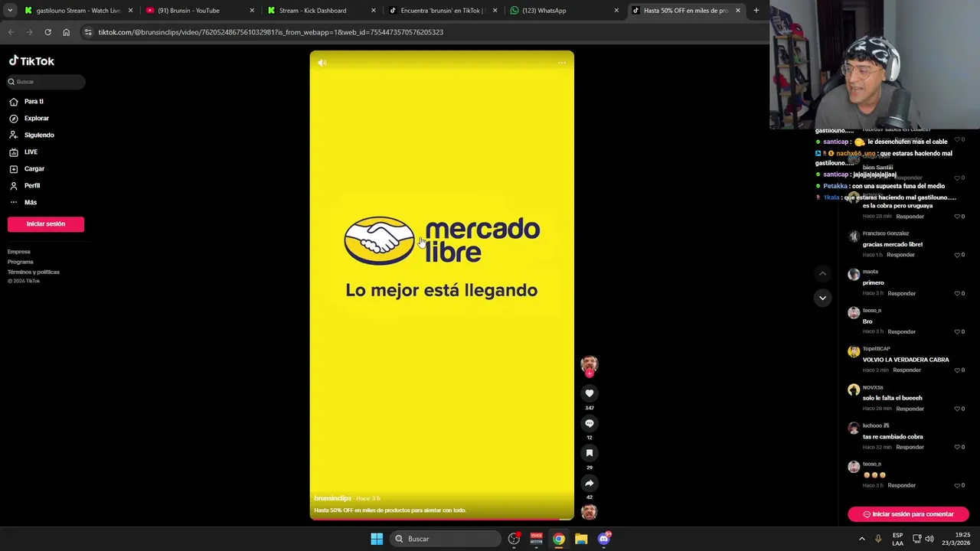Open the Windows Start menu
The width and height of the screenshot is (980, 551).
pos(377,539)
